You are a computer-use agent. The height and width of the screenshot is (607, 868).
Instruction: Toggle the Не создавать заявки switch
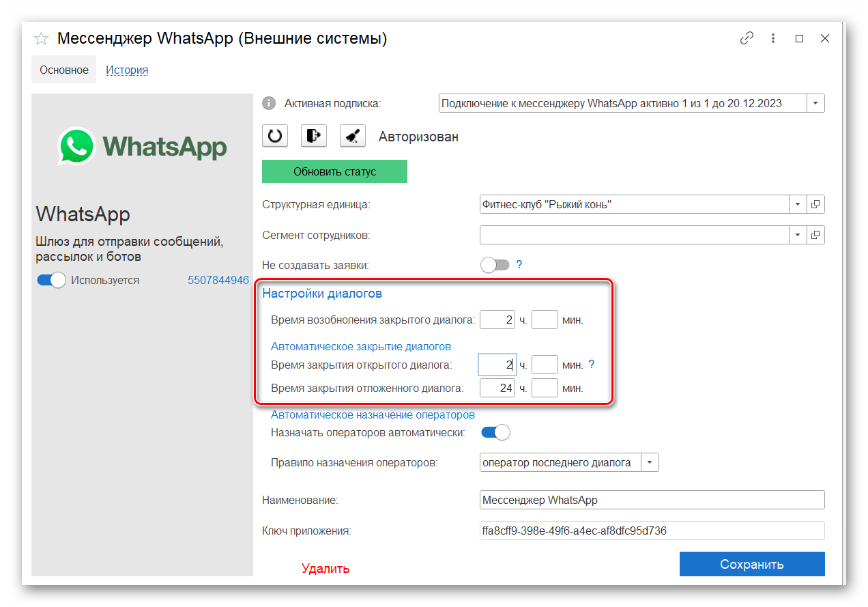495,265
